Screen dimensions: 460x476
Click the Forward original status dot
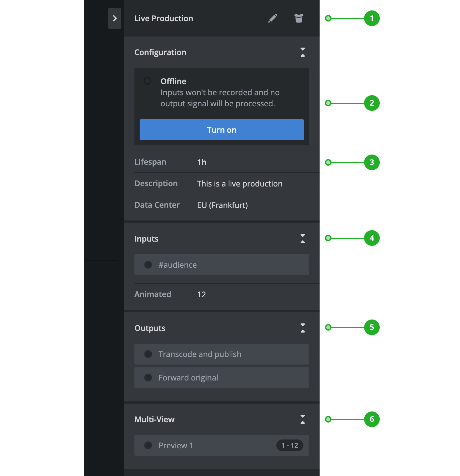pyautogui.click(x=148, y=378)
